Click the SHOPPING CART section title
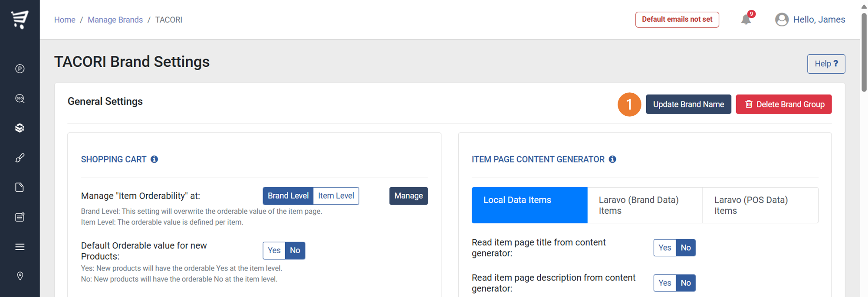Viewport: 868px width, 297px height. [114, 159]
